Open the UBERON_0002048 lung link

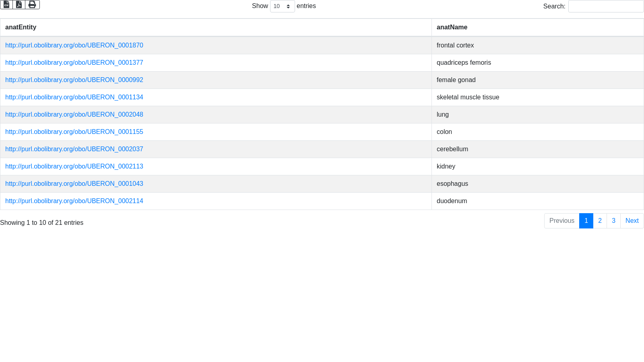[x=74, y=115]
